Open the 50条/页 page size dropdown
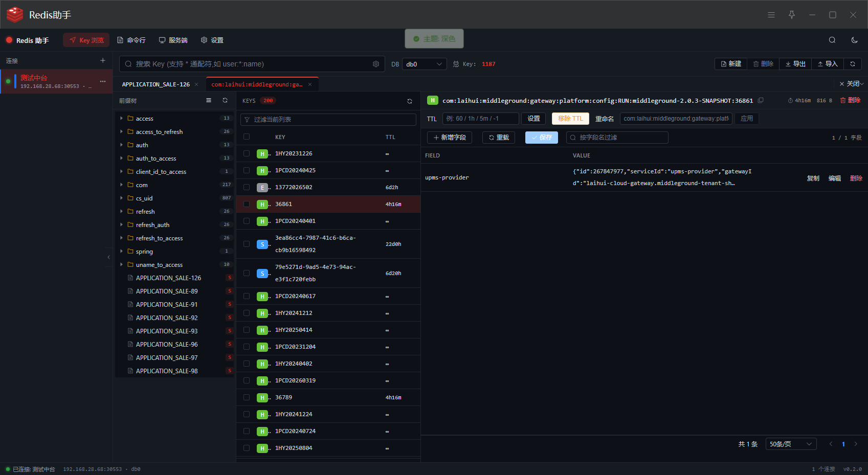 point(791,444)
